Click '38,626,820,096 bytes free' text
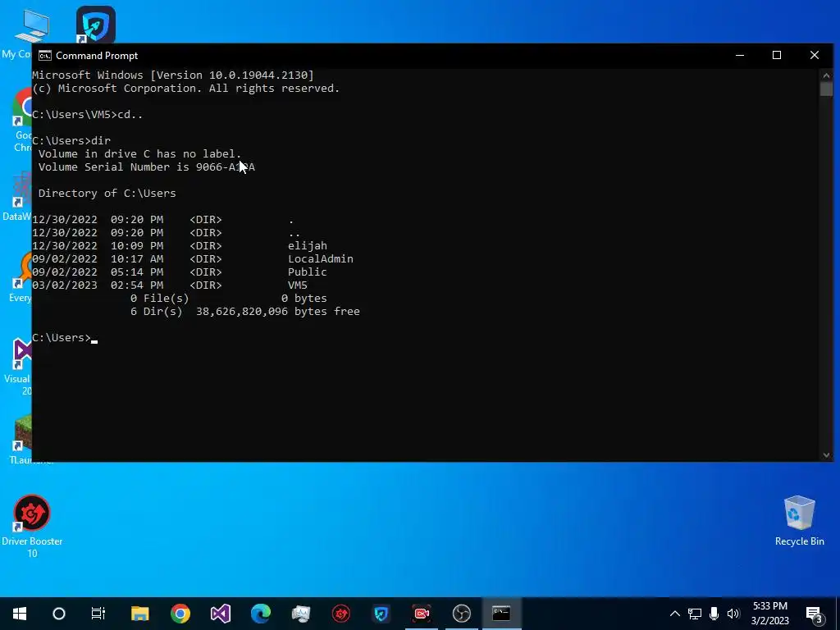Screen dimensions: 840x630 (x=277, y=311)
